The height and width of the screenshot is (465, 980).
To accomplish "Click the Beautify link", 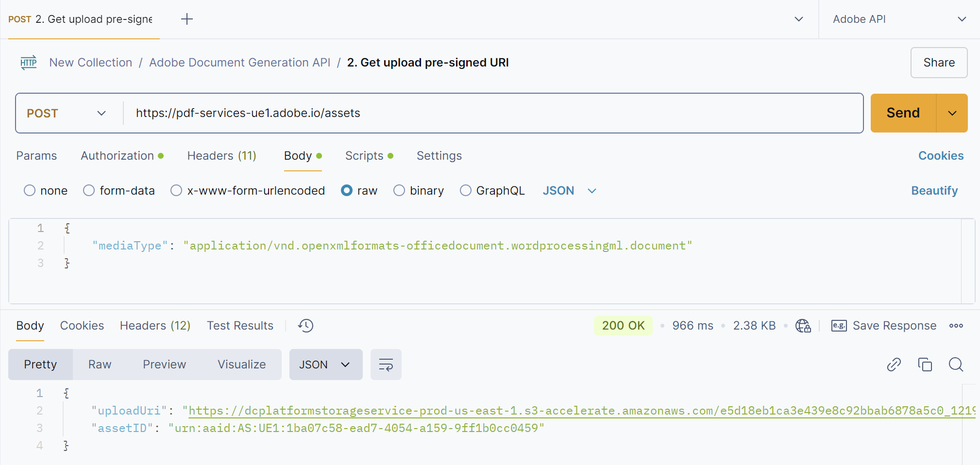I will (934, 191).
